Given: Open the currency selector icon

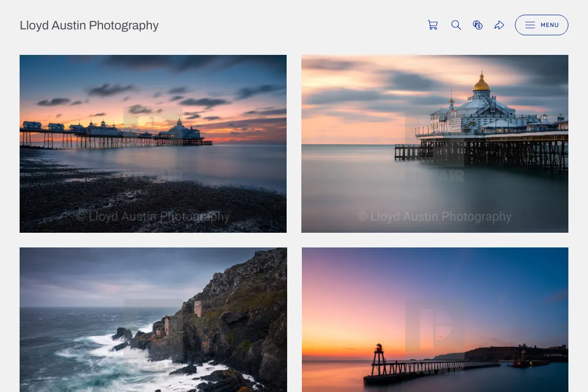Looking at the screenshot, I should [x=478, y=25].
